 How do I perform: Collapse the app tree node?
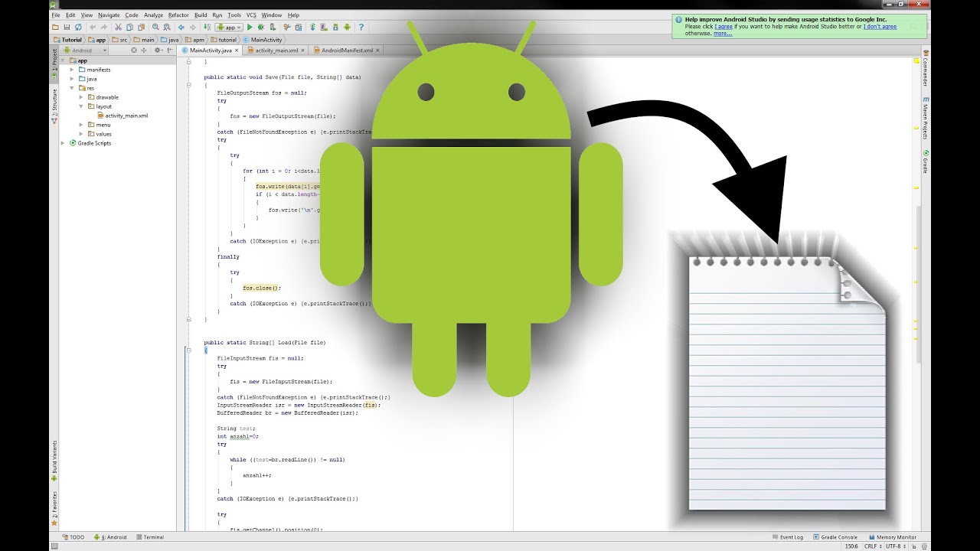tap(63, 60)
